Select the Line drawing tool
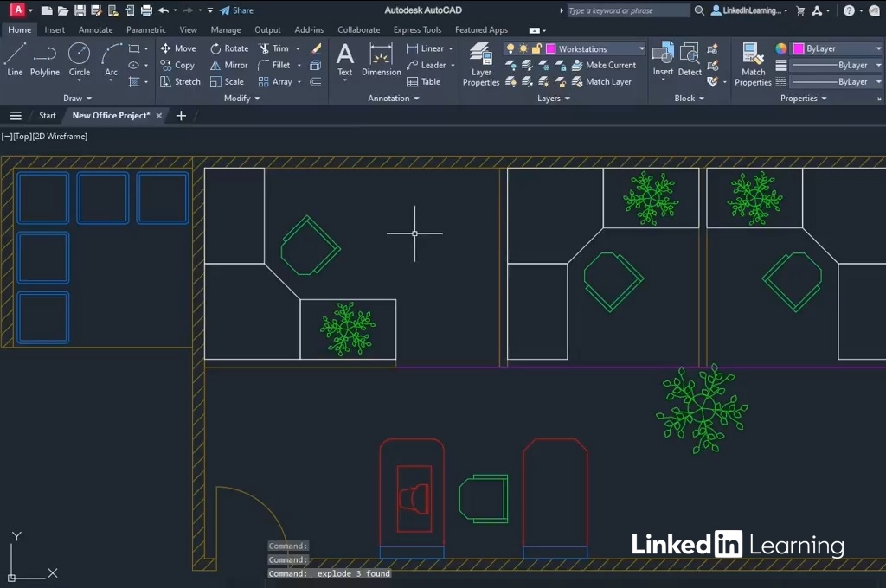 [15, 59]
